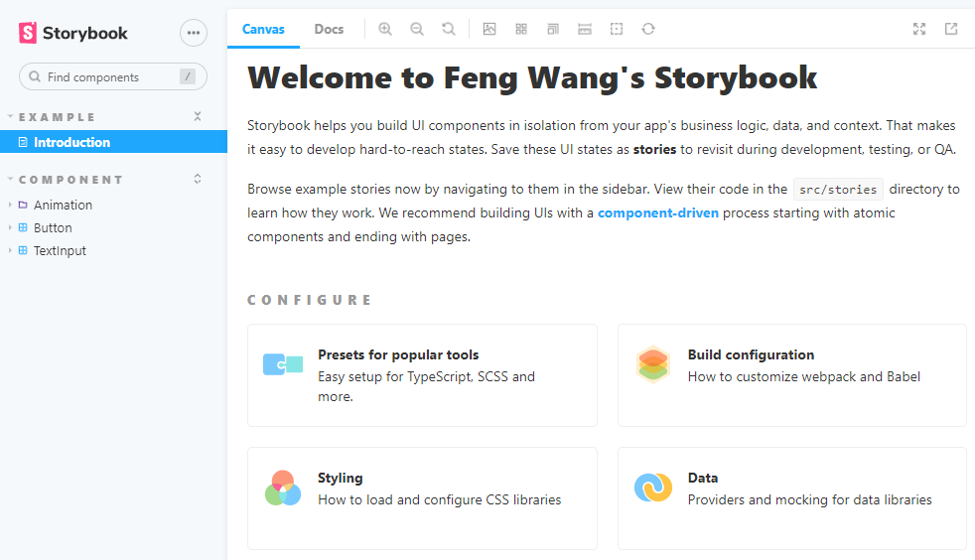
Task: Enter full screen canvas mode
Action: pos(919,29)
